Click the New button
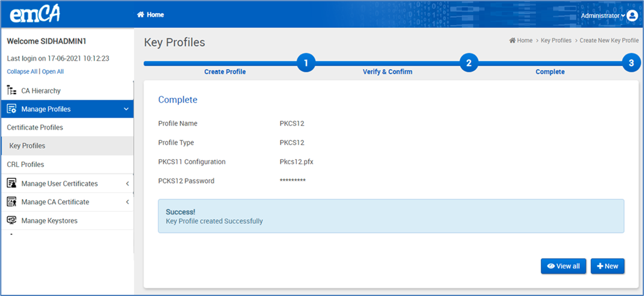Image resolution: width=644 pixels, height=296 pixels. click(x=607, y=266)
